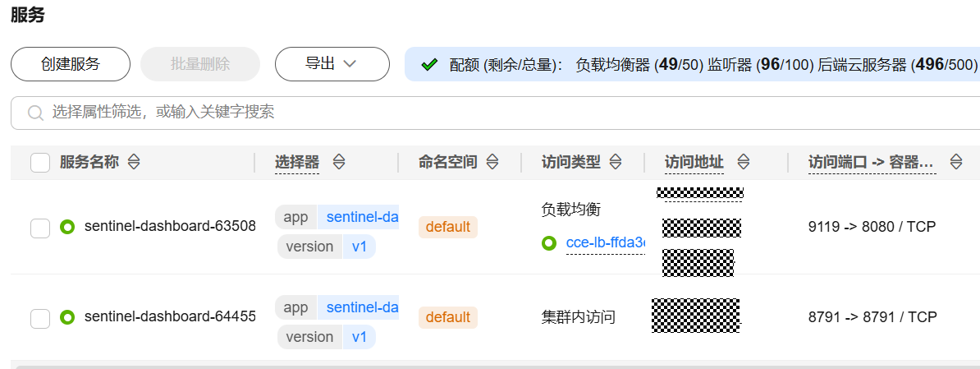The height and width of the screenshot is (369, 980).
Task: Toggle the select-all services checkbox
Action: click(40, 163)
